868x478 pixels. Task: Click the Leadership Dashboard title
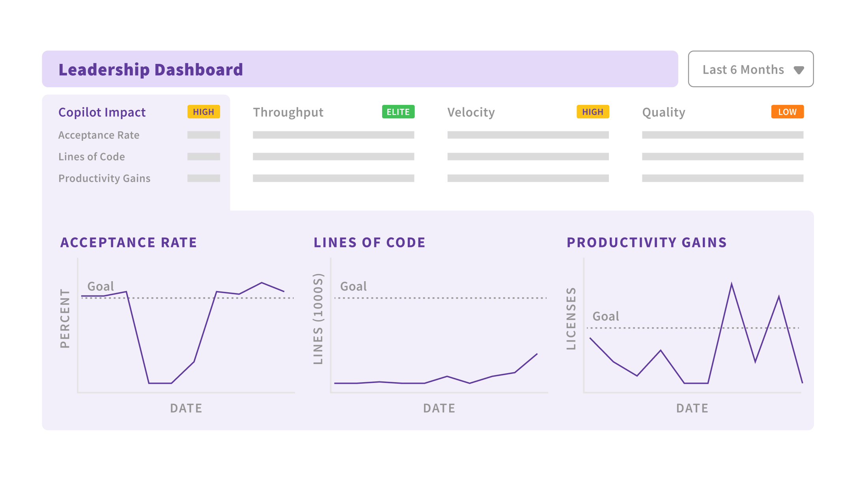coord(151,70)
